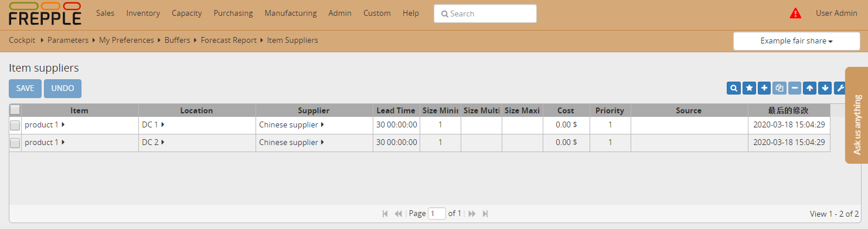Open the Inventory menu

pos(143,13)
